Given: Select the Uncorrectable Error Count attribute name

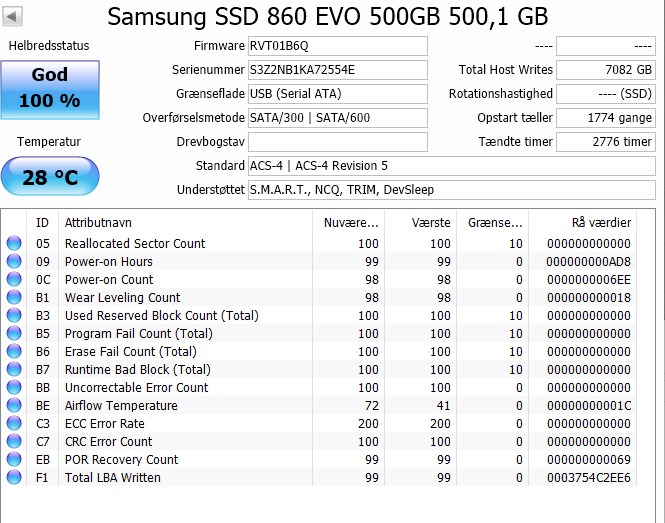Looking at the screenshot, I should click(x=137, y=388).
